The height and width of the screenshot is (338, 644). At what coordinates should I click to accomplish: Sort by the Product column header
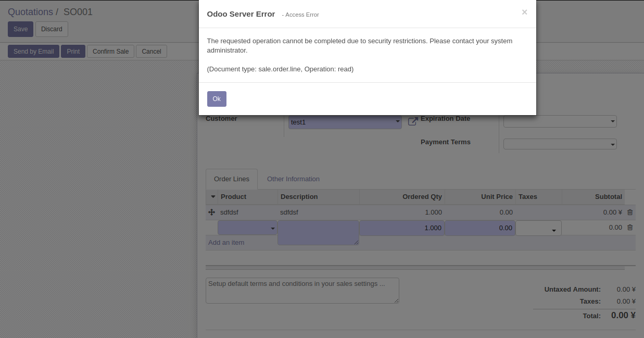[x=248, y=197]
